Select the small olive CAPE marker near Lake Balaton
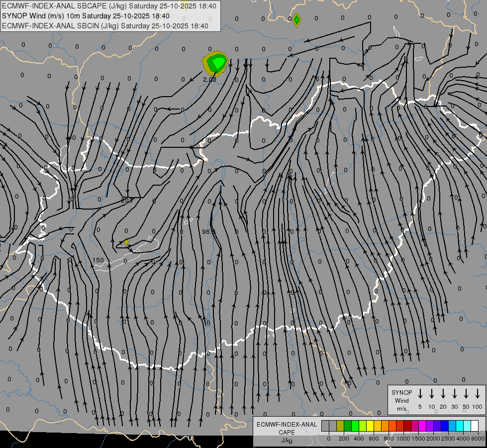This screenshot has width=487, height=448. tap(126, 242)
